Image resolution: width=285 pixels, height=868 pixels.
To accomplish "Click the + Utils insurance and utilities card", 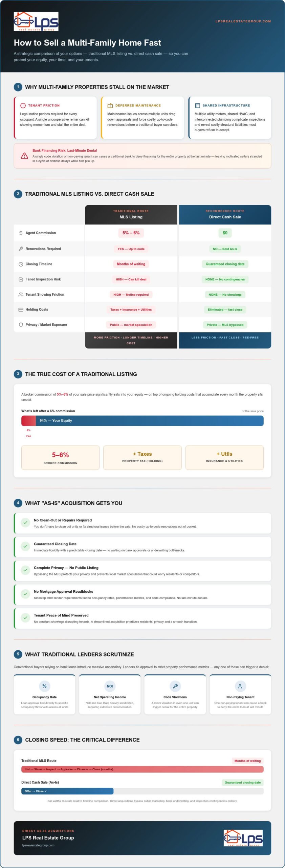I will [x=224, y=458].
